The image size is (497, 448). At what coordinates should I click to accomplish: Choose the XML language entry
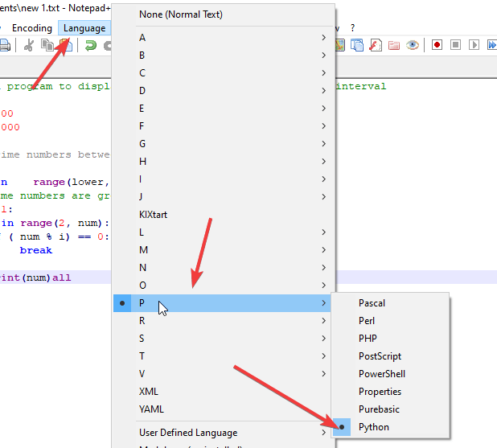coord(224,392)
